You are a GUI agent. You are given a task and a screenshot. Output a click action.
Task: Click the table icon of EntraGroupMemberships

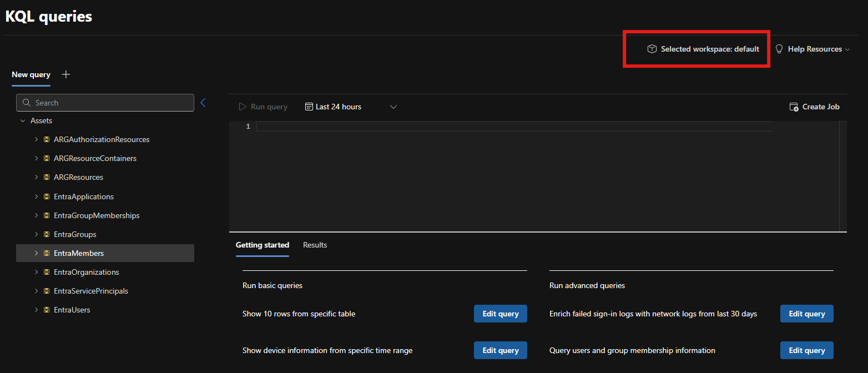(47, 215)
